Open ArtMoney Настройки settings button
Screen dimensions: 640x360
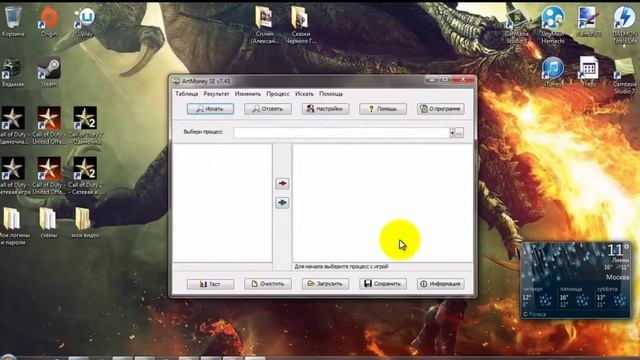325,109
